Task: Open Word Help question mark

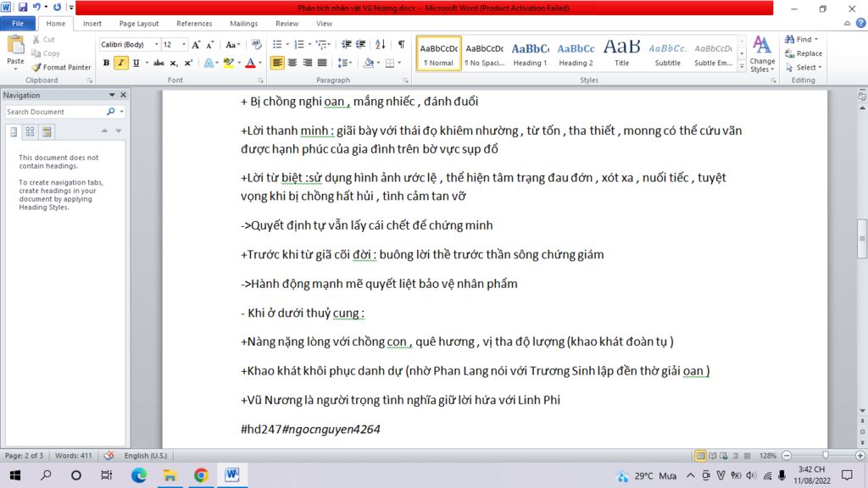Action: (860, 23)
